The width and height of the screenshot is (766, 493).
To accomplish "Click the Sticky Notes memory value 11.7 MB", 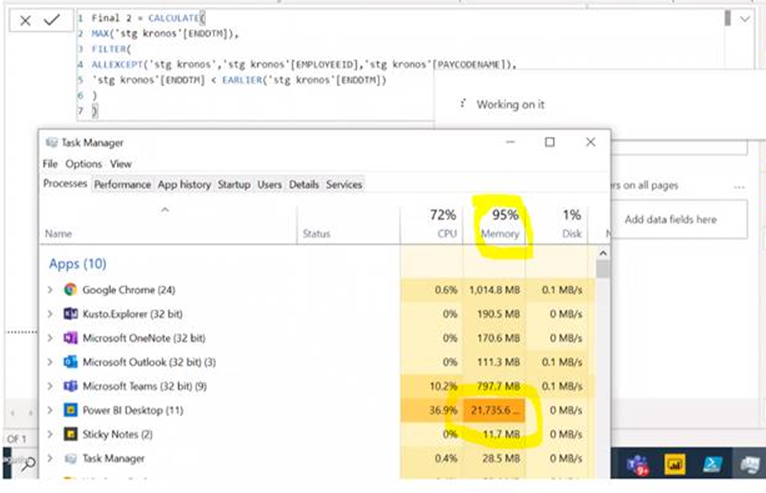I will pyautogui.click(x=501, y=434).
